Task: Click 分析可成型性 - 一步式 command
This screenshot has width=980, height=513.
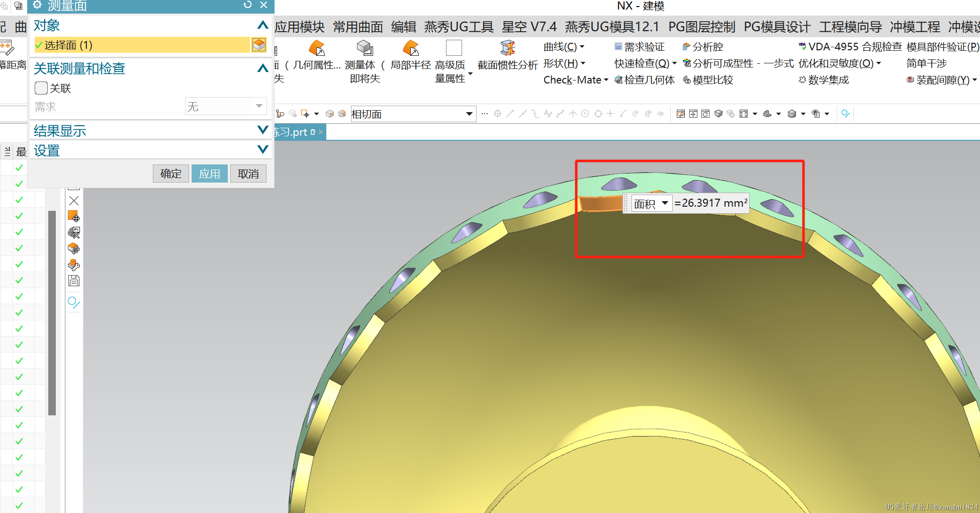Action: (x=738, y=63)
